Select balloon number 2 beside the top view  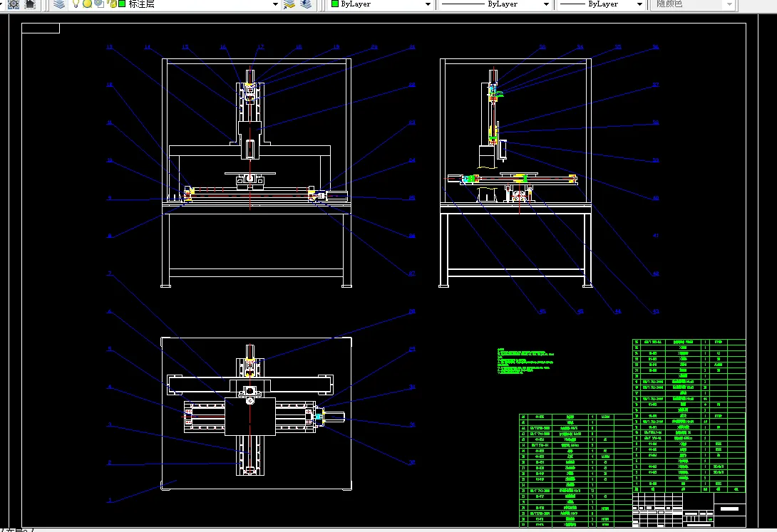(x=110, y=462)
